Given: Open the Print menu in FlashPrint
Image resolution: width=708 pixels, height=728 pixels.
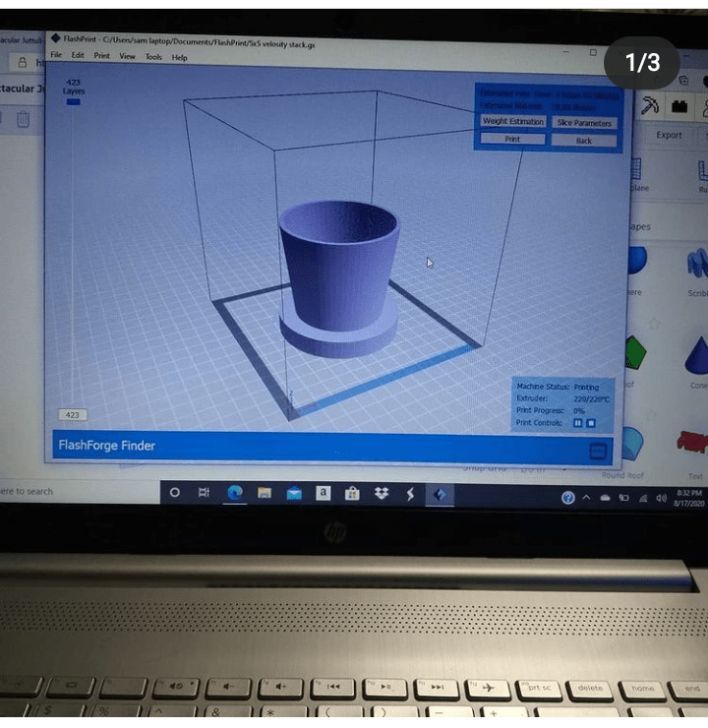Looking at the screenshot, I should [102, 56].
